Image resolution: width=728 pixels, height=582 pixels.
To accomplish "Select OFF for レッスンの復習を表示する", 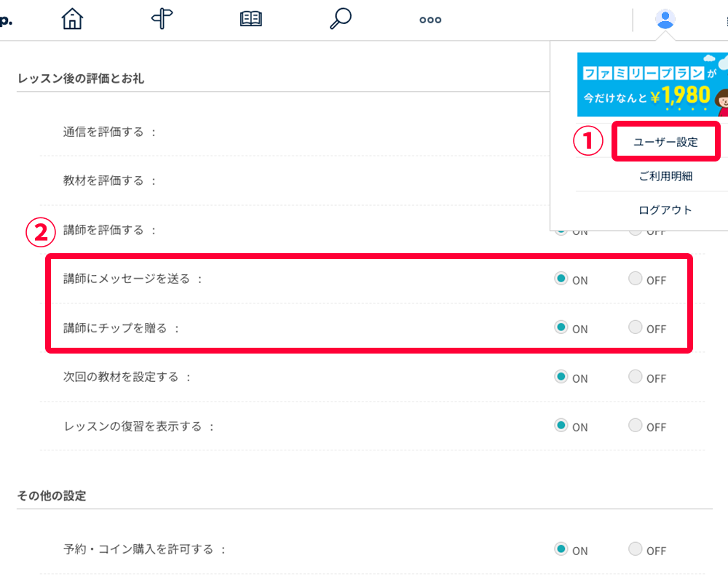I will (x=636, y=426).
